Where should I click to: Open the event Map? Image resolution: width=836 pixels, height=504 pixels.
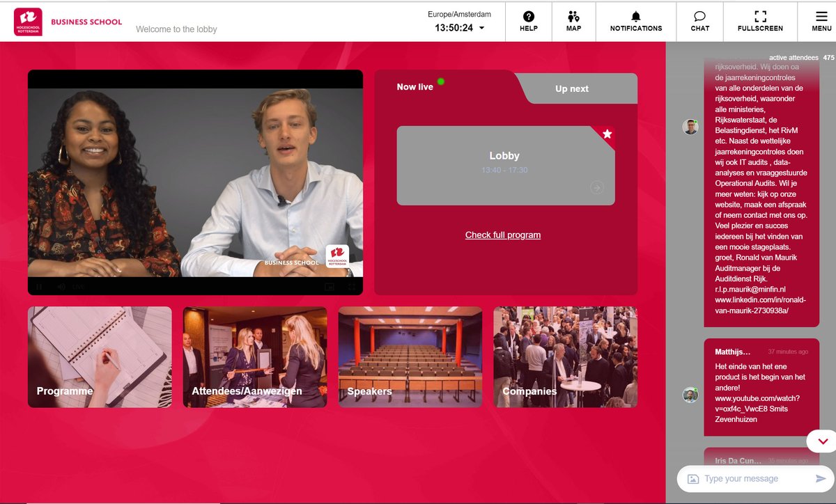573,21
